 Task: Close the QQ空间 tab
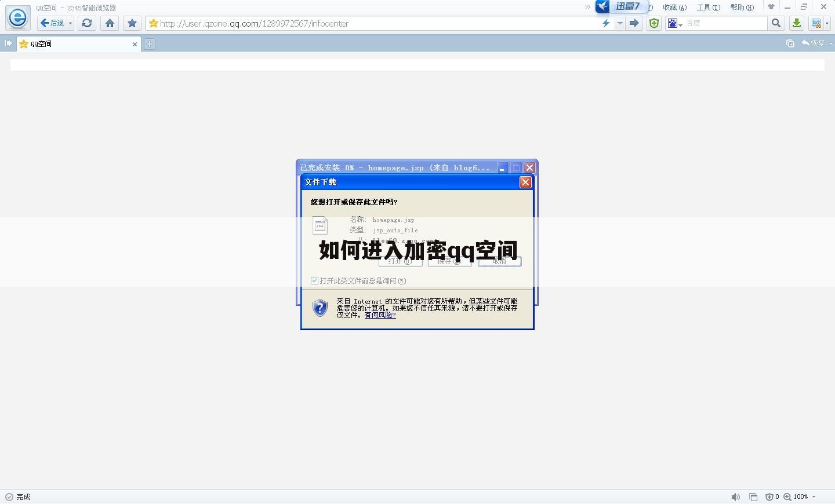135,44
